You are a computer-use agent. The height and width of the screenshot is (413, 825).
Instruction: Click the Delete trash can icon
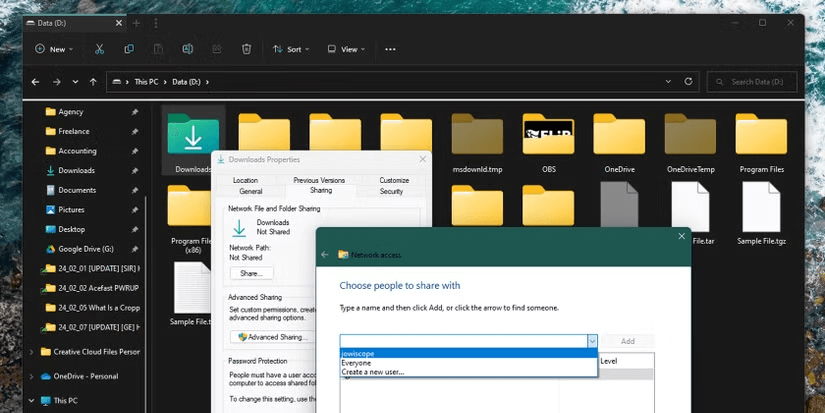tap(246, 49)
